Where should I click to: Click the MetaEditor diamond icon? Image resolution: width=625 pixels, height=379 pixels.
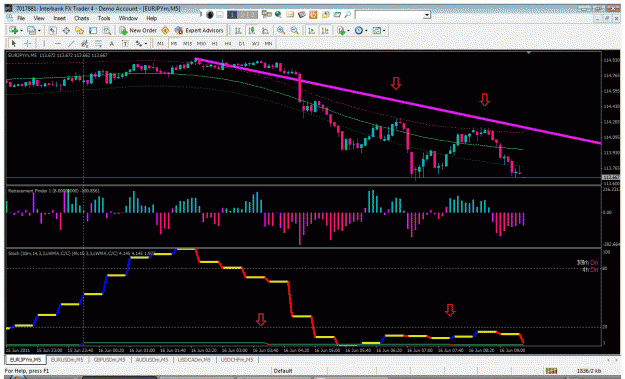[x=165, y=30]
